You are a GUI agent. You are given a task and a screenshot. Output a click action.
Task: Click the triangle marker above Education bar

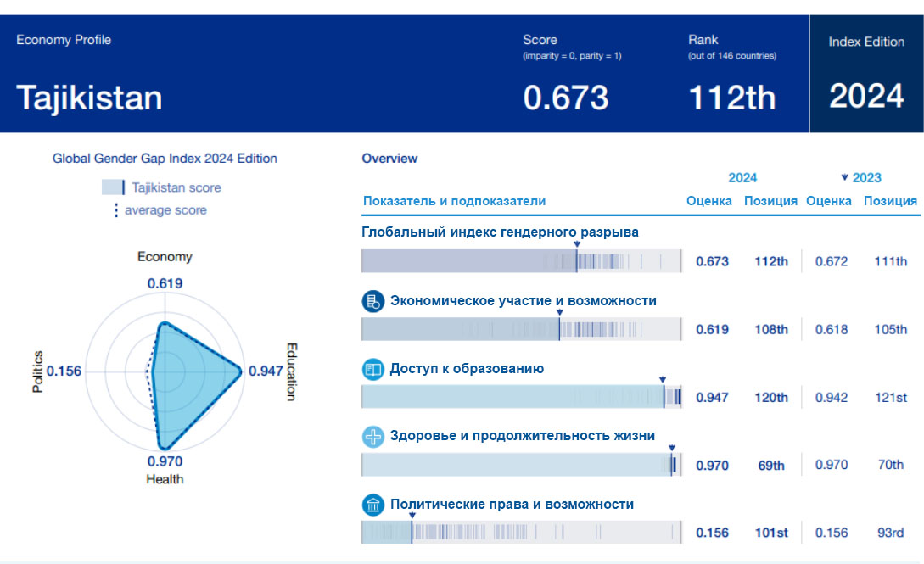663,380
